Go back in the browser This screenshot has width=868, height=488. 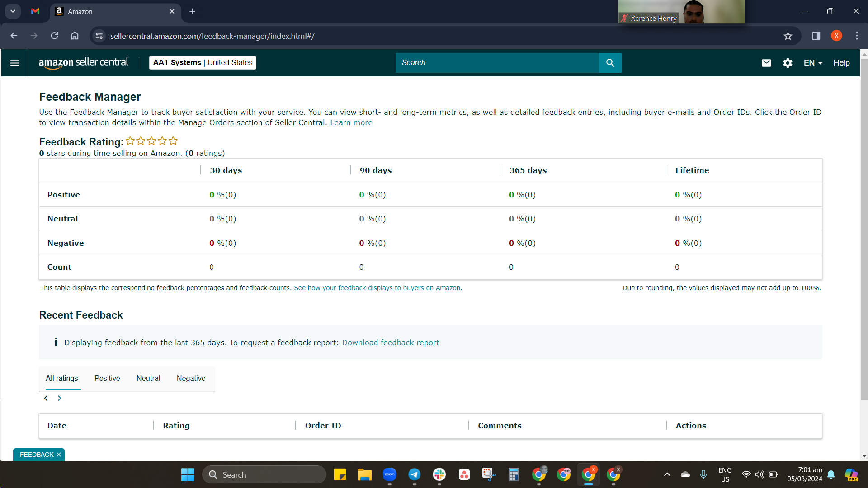[14, 36]
